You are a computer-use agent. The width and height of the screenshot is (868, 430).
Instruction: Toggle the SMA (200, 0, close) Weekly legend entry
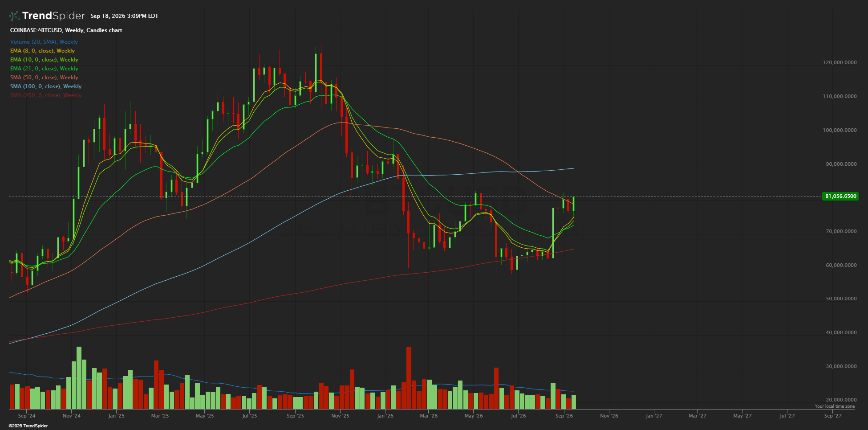[x=46, y=95]
